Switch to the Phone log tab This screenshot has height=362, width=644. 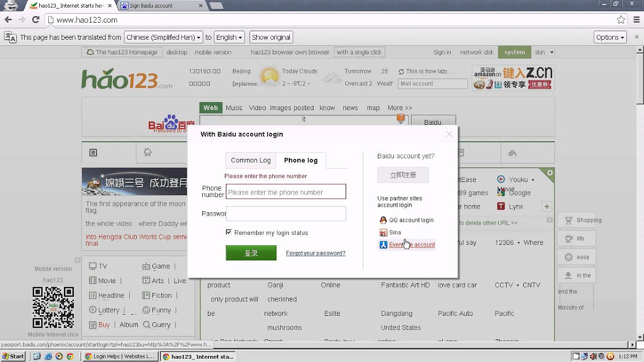[x=301, y=160]
